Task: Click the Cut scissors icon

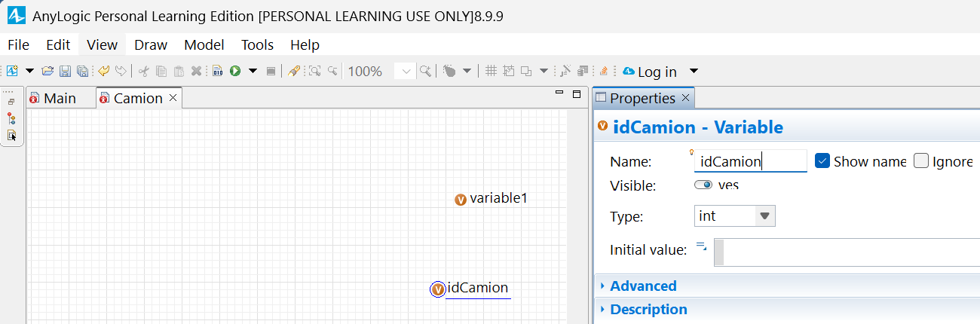Action: (143, 71)
